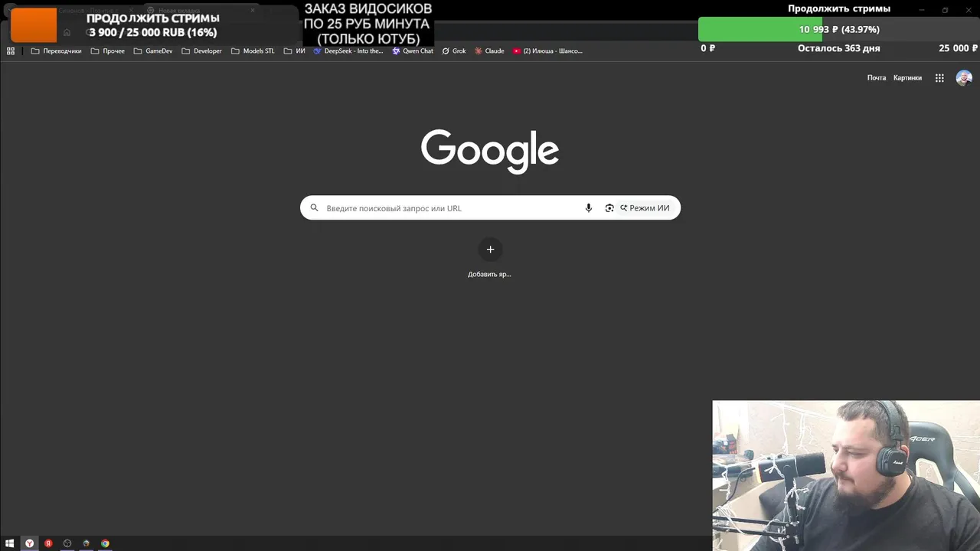
Task: Open Google Chrome from taskbar
Action: tap(105, 543)
